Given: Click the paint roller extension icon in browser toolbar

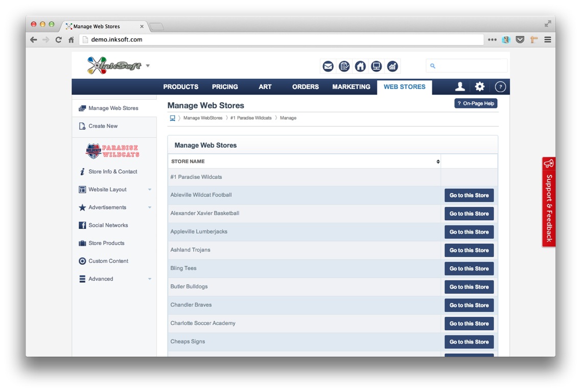Looking at the screenshot, I should pos(534,40).
